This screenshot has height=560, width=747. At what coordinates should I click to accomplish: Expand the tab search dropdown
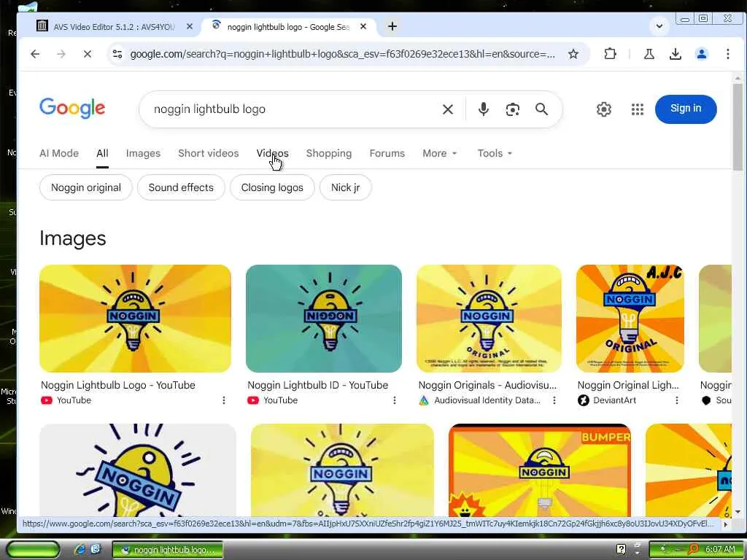tap(659, 26)
